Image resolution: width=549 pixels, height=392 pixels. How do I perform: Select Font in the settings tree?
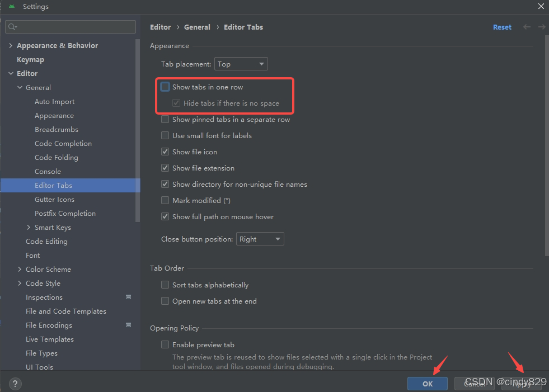[x=33, y=256]
